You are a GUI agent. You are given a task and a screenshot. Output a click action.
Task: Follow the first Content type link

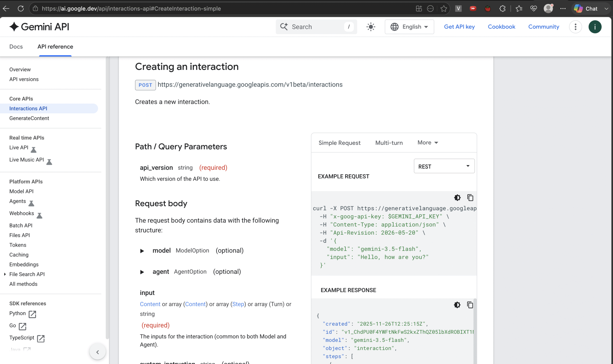coord(150,304)
